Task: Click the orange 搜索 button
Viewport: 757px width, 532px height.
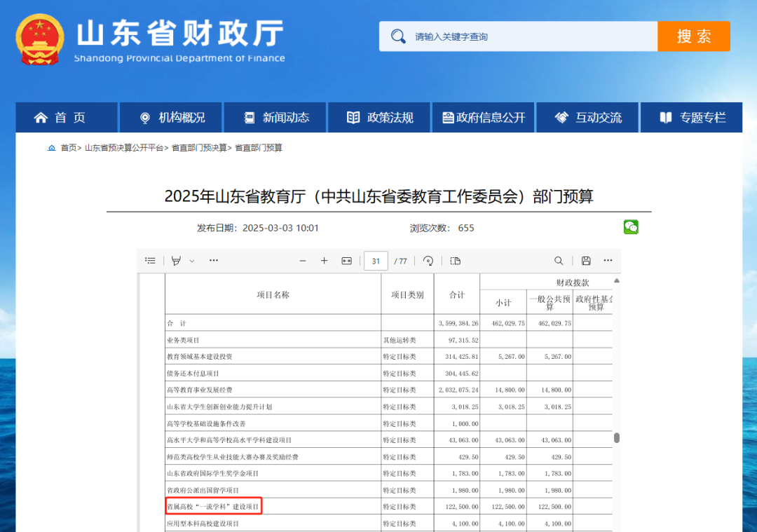Action: click(x=693, y=36)
